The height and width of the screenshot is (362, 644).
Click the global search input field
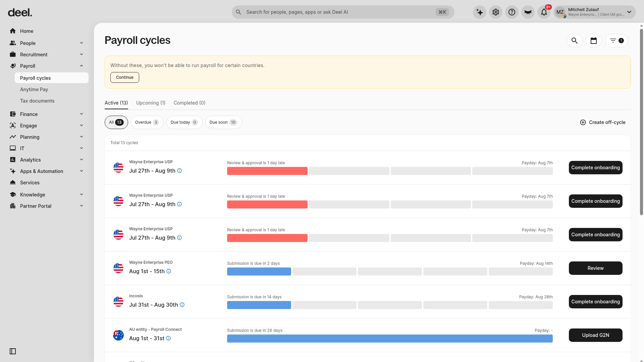[343, 12]
